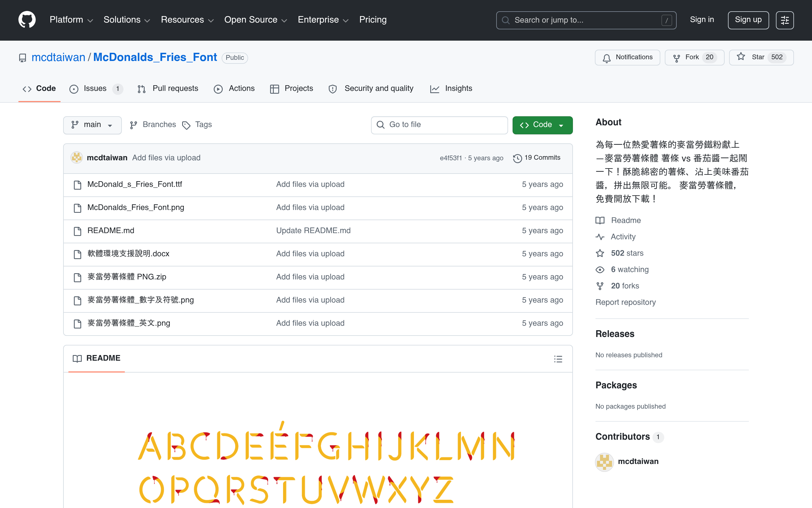Screen dimensions: 812x508
Task: Switch to the Projects tab
Action: coord(291,89)
